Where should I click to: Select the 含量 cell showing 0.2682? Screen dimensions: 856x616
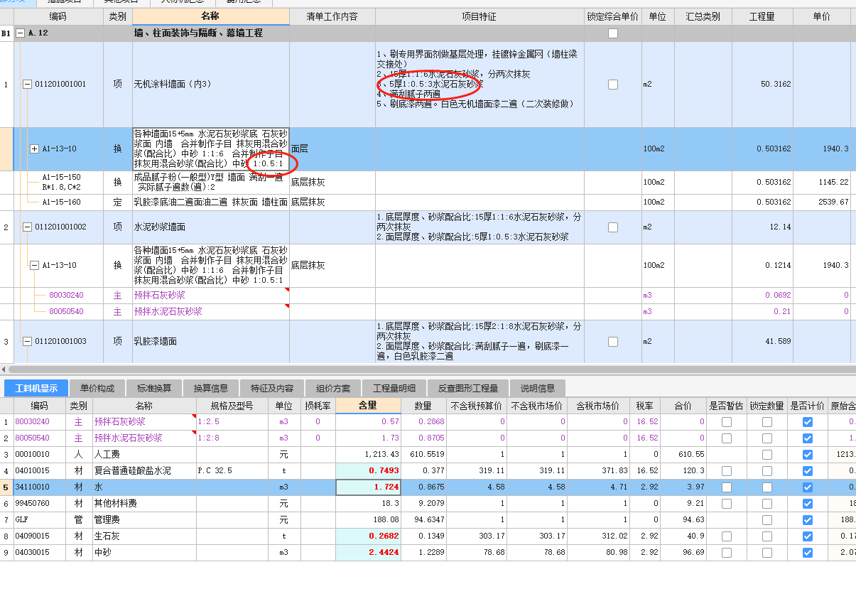[368, 536]
